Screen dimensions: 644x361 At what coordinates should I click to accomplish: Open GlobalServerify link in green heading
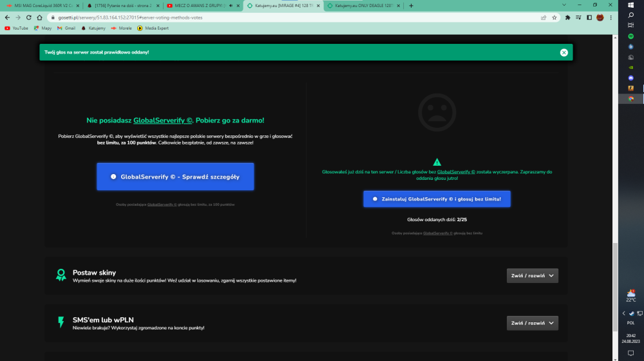pos(163,121)
